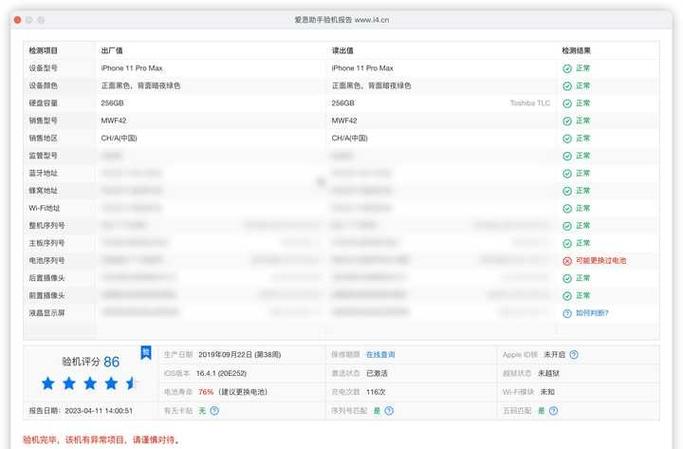Select iPhone 11 Pro Max in 读出值 column
Viewport: 683px width, 449px height.
tap(362, 68)
